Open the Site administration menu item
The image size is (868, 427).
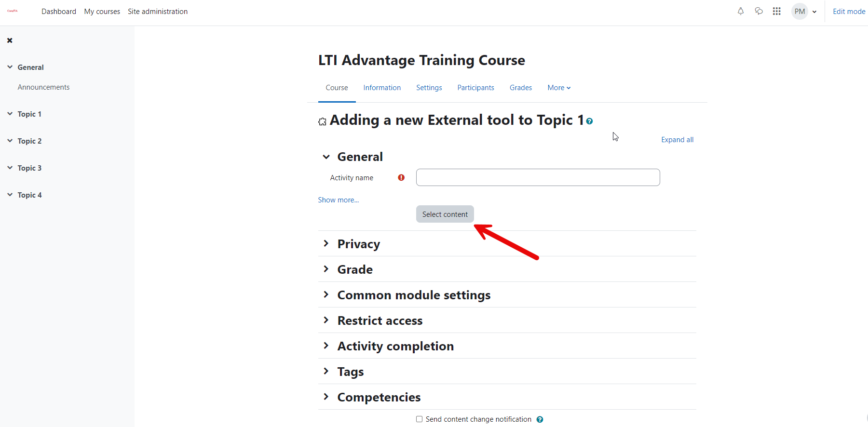pos(158,11)
